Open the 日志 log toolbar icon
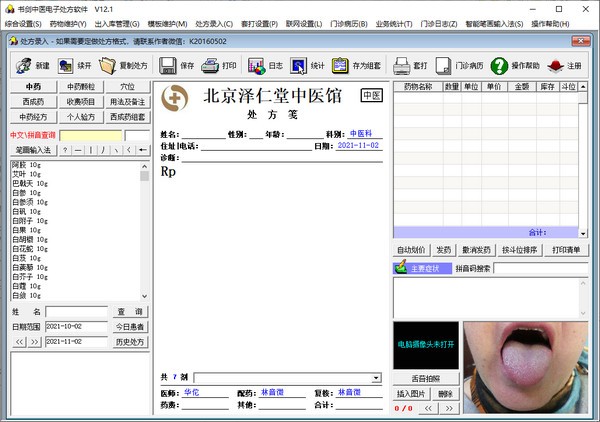The width and height of the screenshot is (600, 422). click(x=256, y=65)
